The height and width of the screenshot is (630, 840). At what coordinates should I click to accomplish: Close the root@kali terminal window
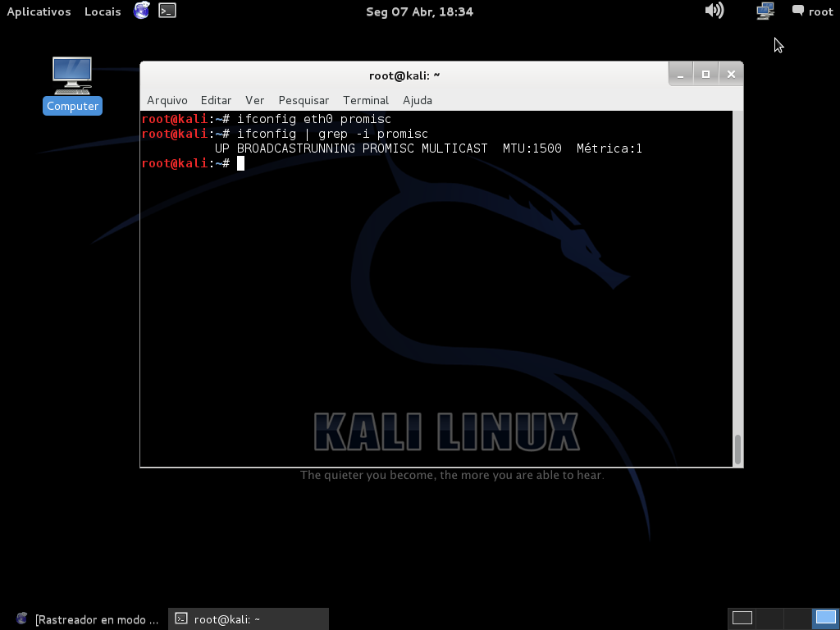point(731,75)
